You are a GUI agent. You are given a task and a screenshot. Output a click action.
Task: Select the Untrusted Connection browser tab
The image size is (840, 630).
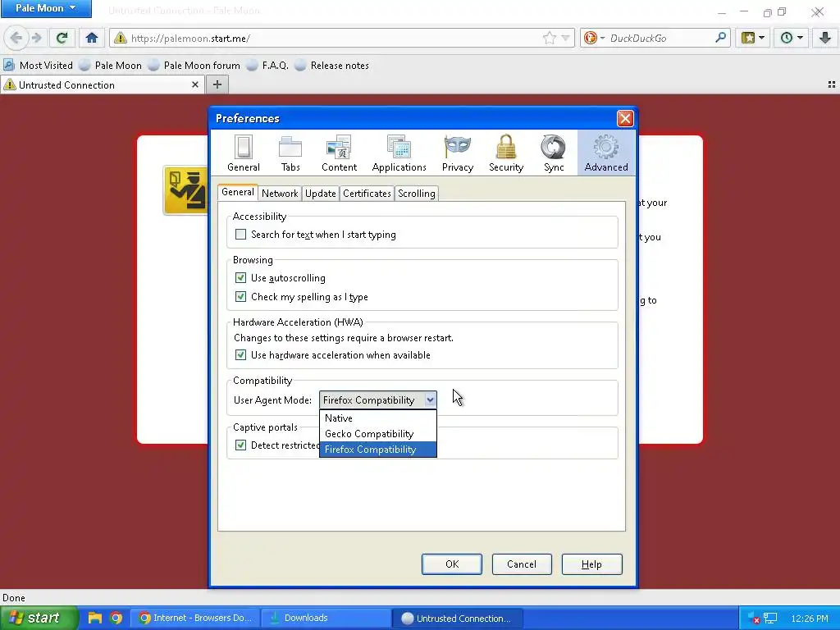pyautogui.click(x=102, y=84)
